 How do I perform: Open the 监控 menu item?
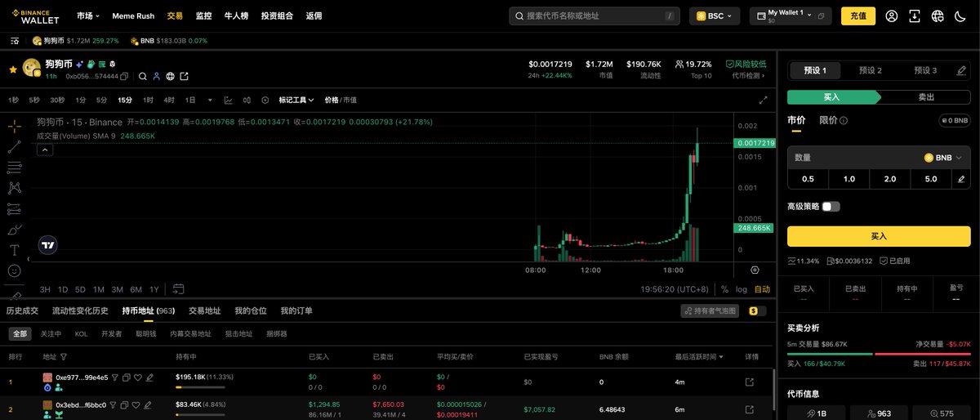tap(203, 16)
